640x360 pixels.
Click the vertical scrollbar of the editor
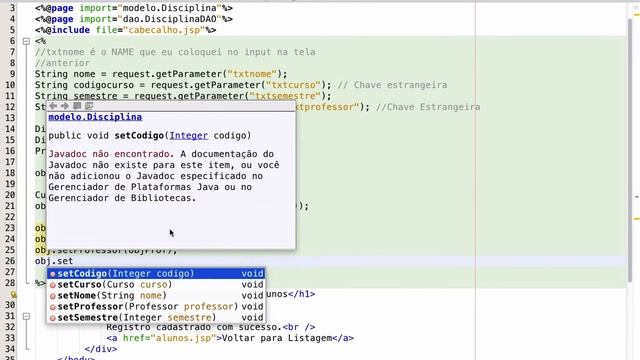(x=629, y=151)
